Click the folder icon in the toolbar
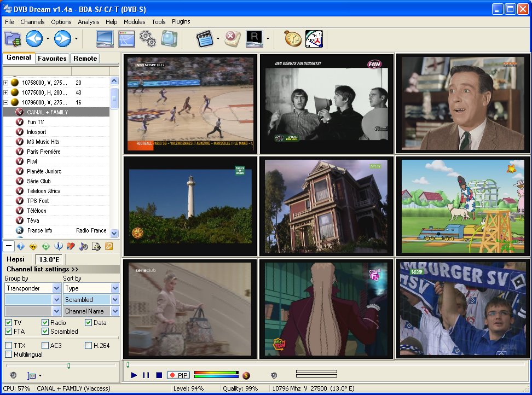The height and width of the screenshot is (395, 532). 13,39
